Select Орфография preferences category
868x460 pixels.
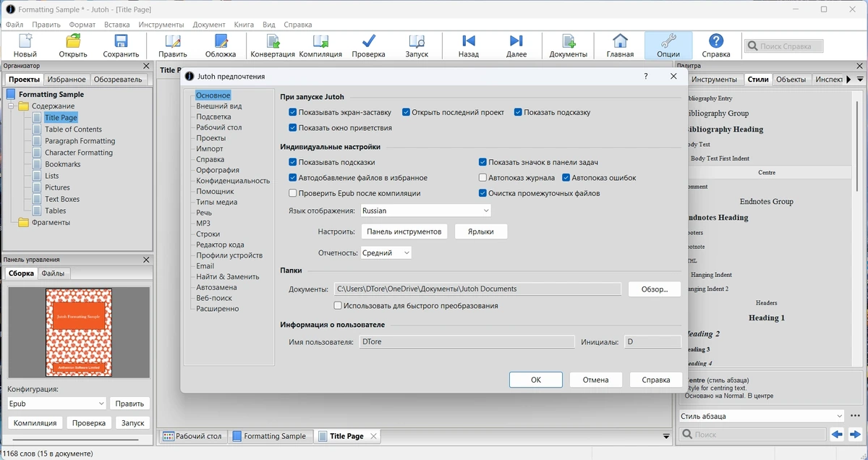(x=218, y=170)
